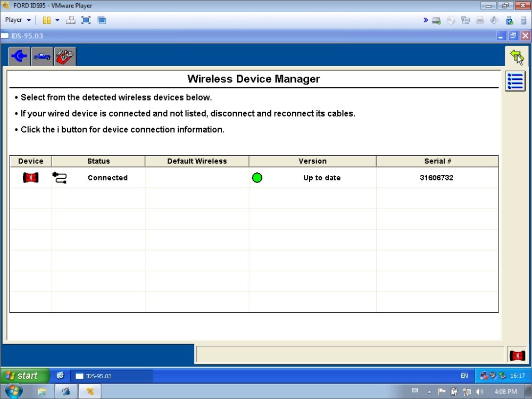532x399 pixels.
Task: Toggle the VM sound card device
Action: [494, 20]
